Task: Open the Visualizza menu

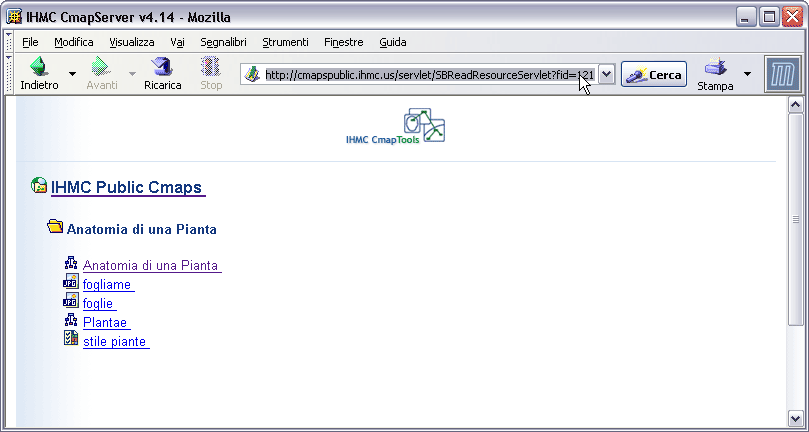Action: [132, 42]
